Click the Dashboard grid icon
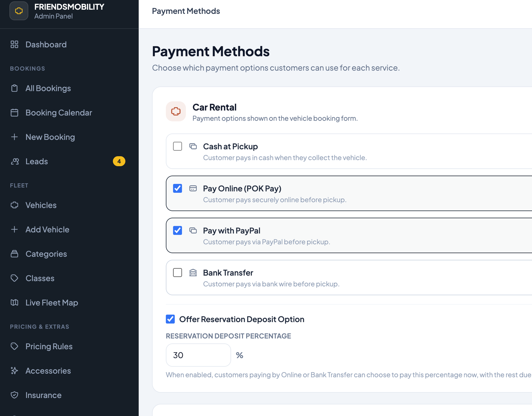 [14, 44]
